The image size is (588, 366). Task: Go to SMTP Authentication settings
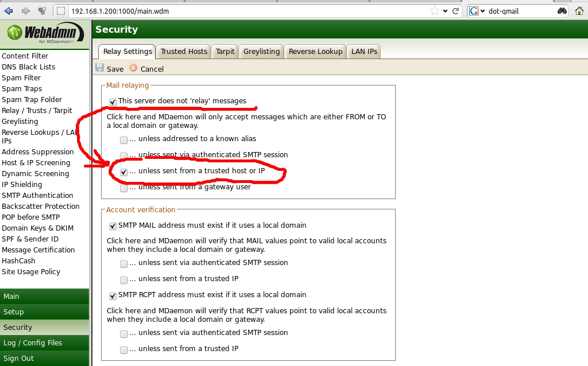pos(37,196)
